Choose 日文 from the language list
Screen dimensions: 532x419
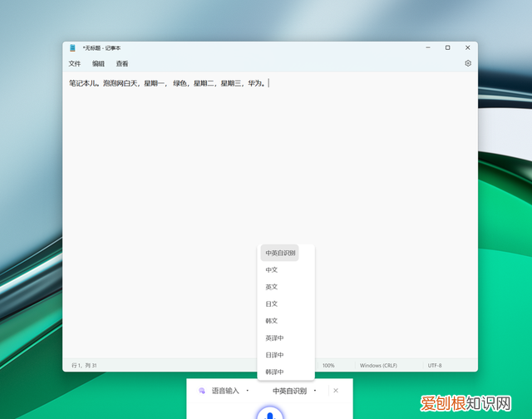[x=272, y=303]
